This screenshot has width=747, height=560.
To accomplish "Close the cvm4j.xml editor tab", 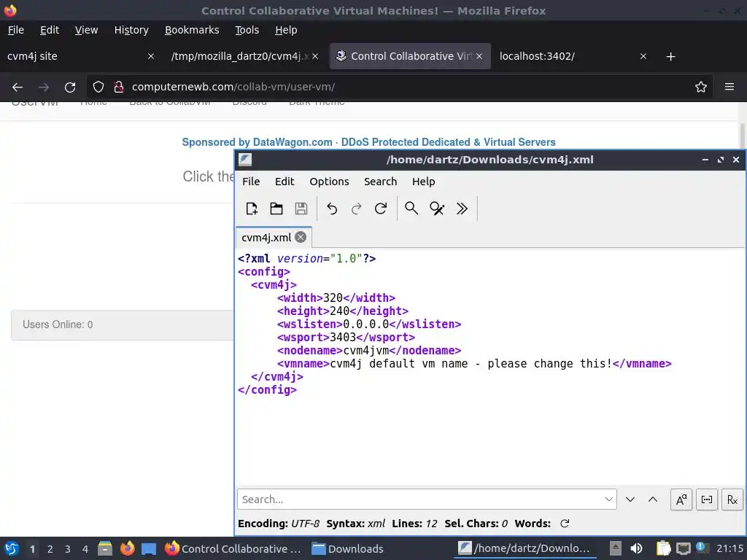I will pyautogui.click(x=301, y=237).
